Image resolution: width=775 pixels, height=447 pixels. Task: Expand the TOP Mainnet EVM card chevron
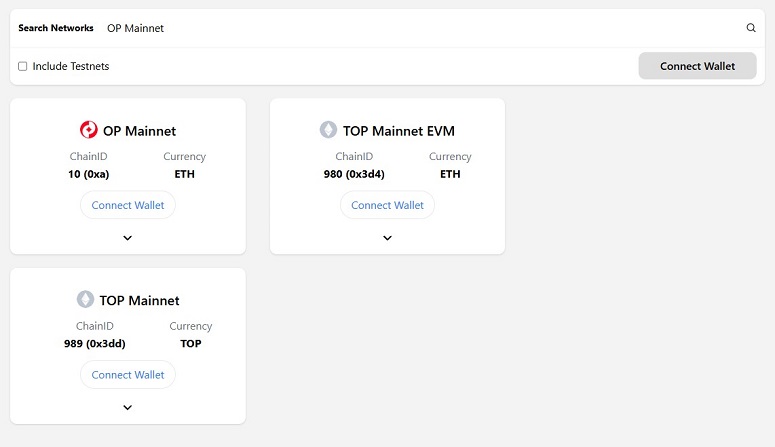[388, 238]
